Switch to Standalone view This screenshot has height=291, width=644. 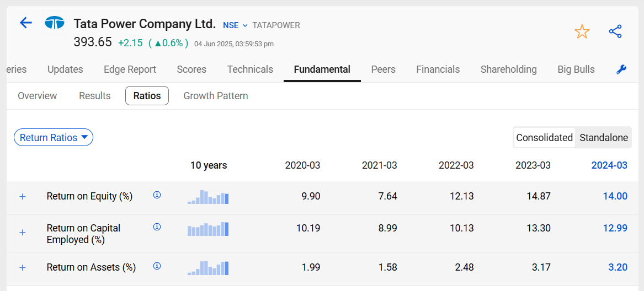pyautogui.click(x=603, y=137)
